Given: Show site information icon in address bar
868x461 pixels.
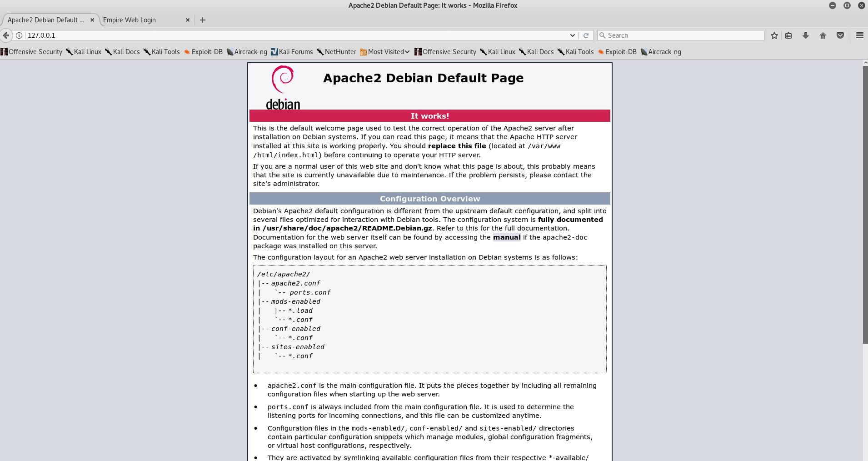Looking at the screenshot, I should [19, 35].
